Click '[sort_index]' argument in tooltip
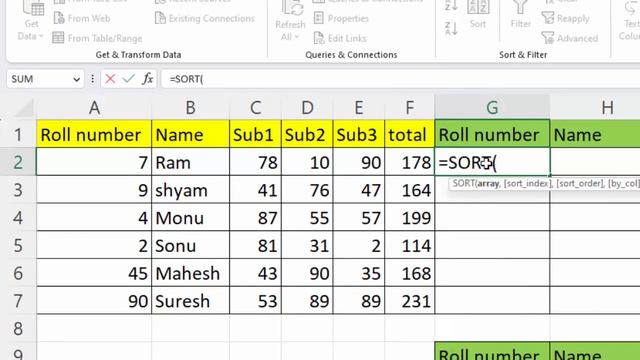 [527, 184]
